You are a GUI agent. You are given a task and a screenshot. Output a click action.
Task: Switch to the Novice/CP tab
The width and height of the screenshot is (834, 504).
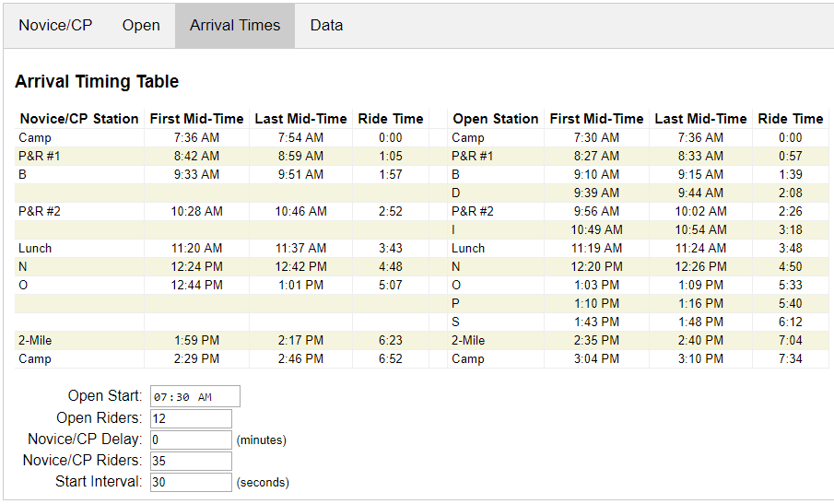(x=55, y=26)
